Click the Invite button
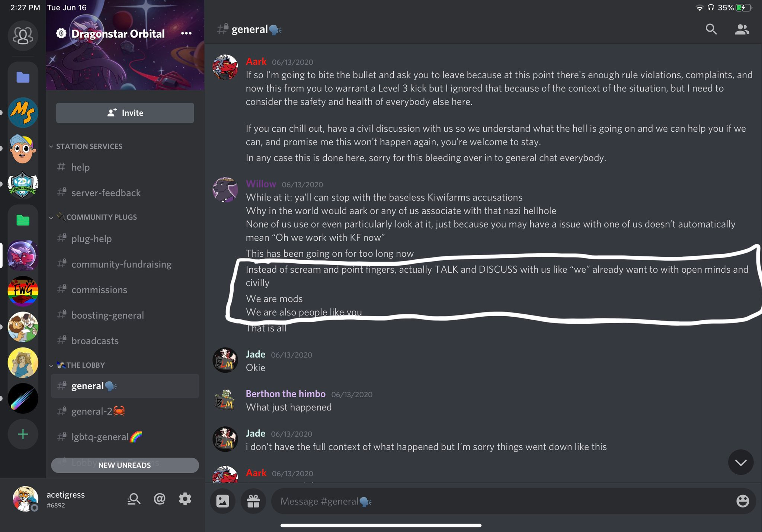The height and width of the screenshot is (532, 762). click(x=125, y=113)
